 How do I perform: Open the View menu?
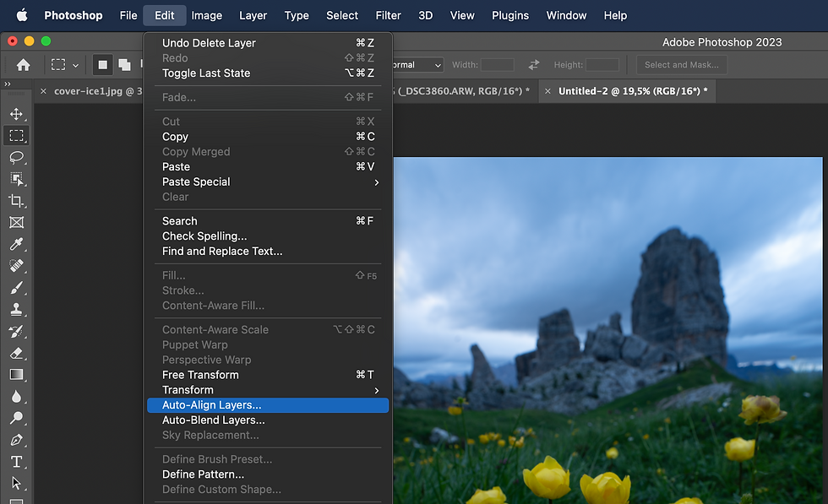click(x=462, y=15)
